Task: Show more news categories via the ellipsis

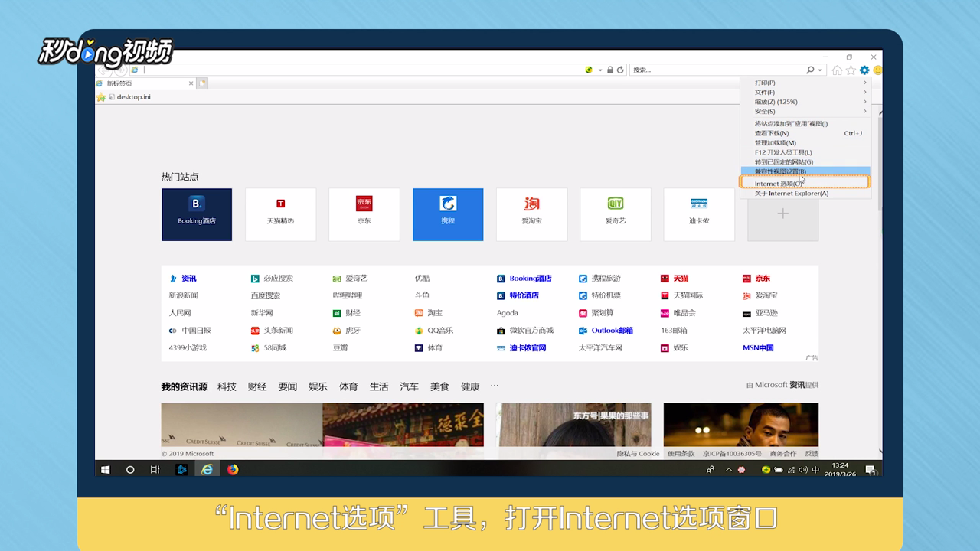Action: (x=495, y=386)
